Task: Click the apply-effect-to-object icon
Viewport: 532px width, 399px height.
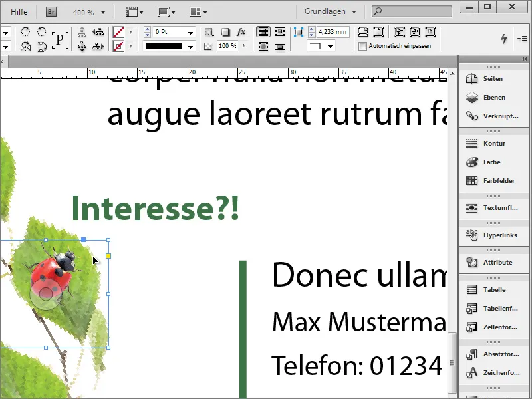Action: [x=209, y=32]
